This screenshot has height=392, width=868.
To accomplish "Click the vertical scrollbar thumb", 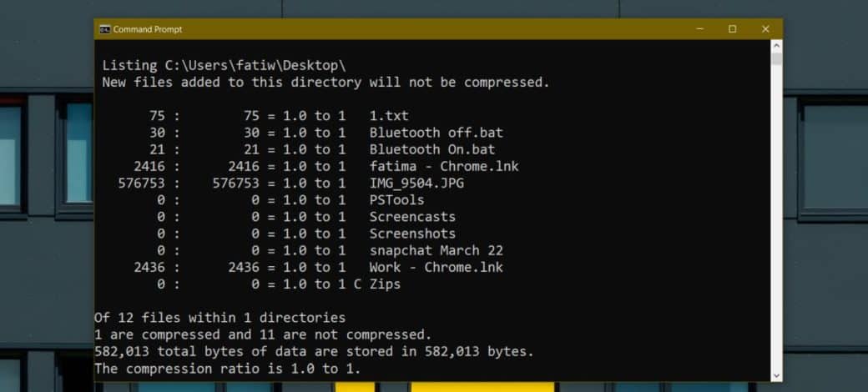I will click(776, 59).
